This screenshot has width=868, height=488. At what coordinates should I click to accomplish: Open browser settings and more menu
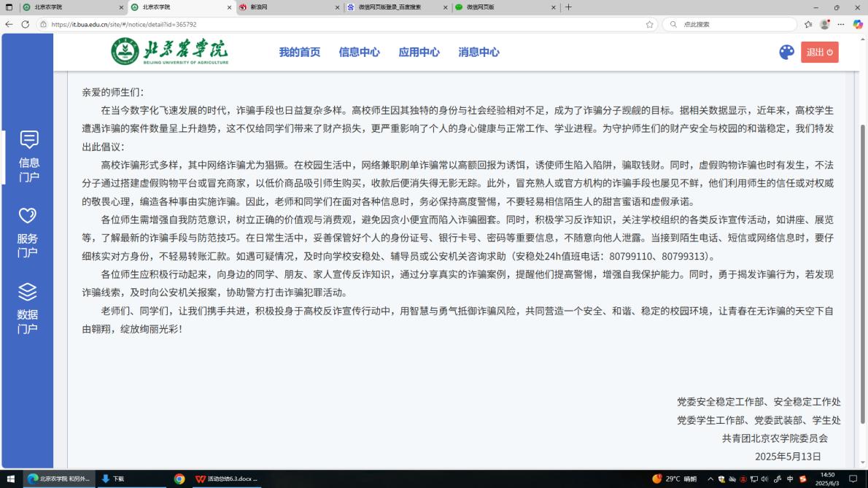(x=841, y=24)
